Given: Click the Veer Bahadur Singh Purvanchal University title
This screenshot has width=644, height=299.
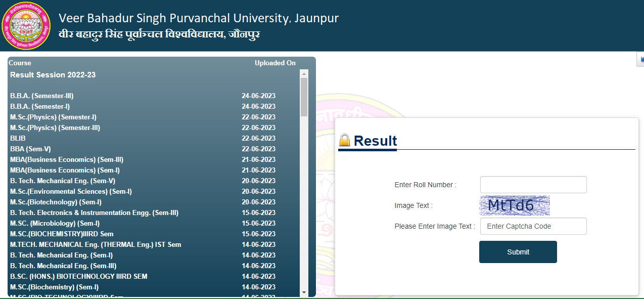Looking at the screenshot, I should coord(199,18).
